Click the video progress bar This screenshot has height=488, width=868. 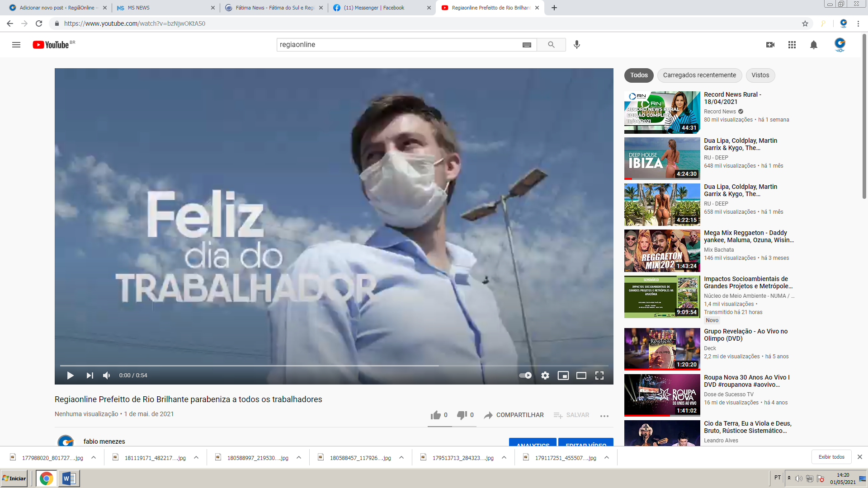(x=334, y=366)
